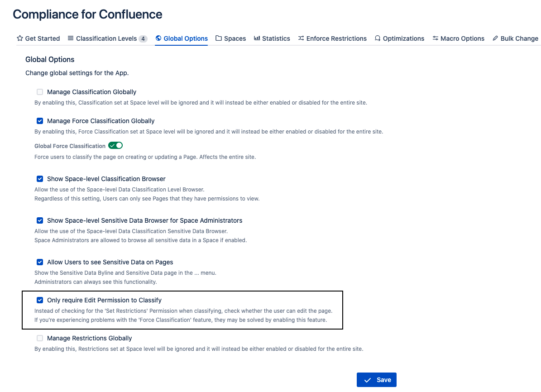Viewport: 541px width, 392px height.
Task: Disable Allow Users to see Sensitive Data
Action: pos(40,262)
